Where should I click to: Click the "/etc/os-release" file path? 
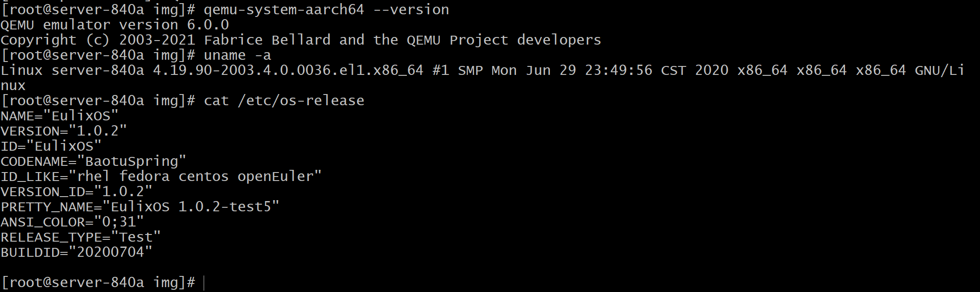tap(300, 101)
